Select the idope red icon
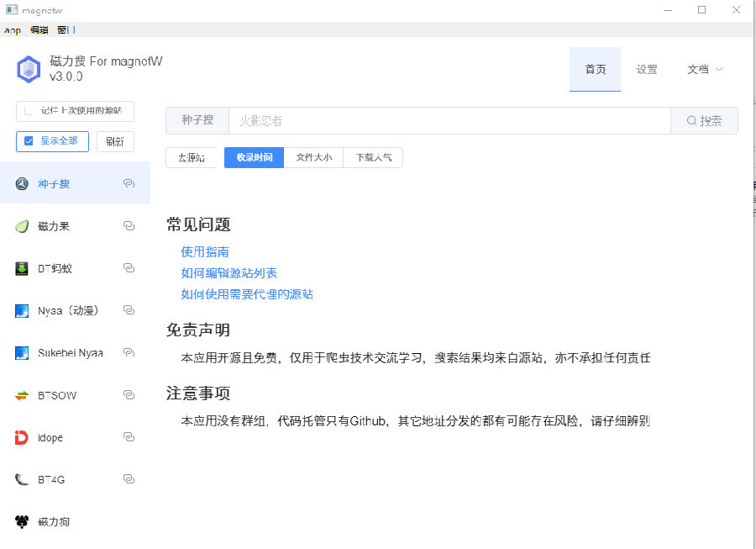 click(22, 437)
